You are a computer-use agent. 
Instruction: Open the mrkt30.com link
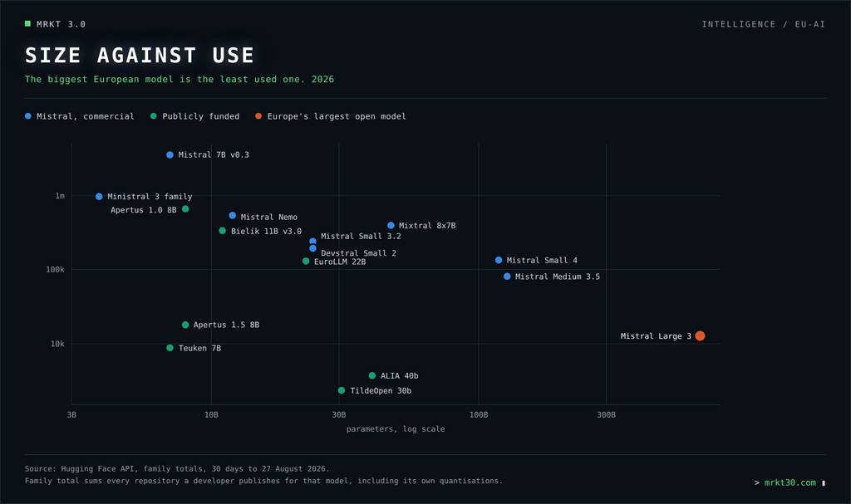point(790,482)
